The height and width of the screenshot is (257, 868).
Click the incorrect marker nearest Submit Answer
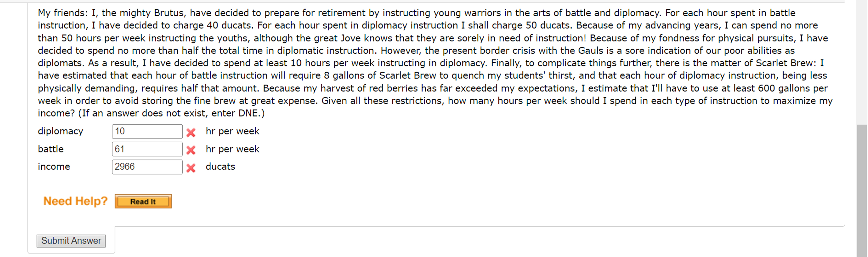[x=191, y=168]
